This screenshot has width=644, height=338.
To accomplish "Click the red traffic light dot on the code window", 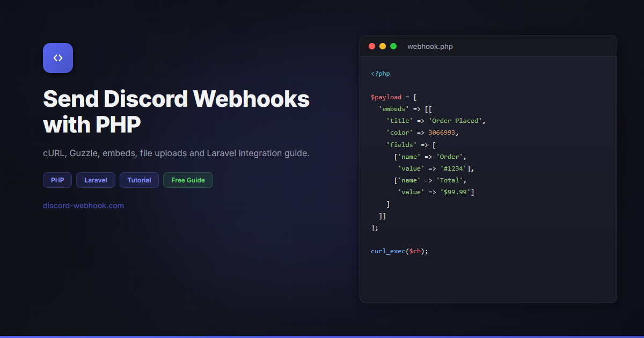I will tap(372, 46).
